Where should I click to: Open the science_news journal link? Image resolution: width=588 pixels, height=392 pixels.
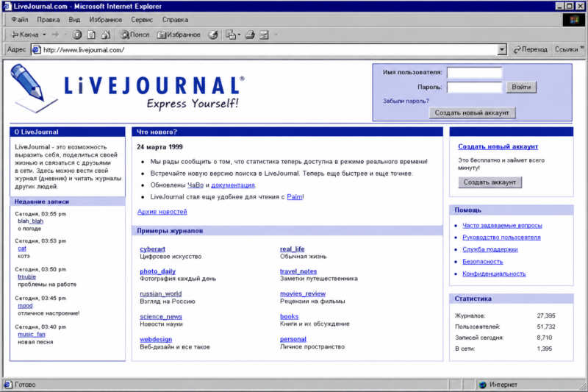[x=161, y=316]
